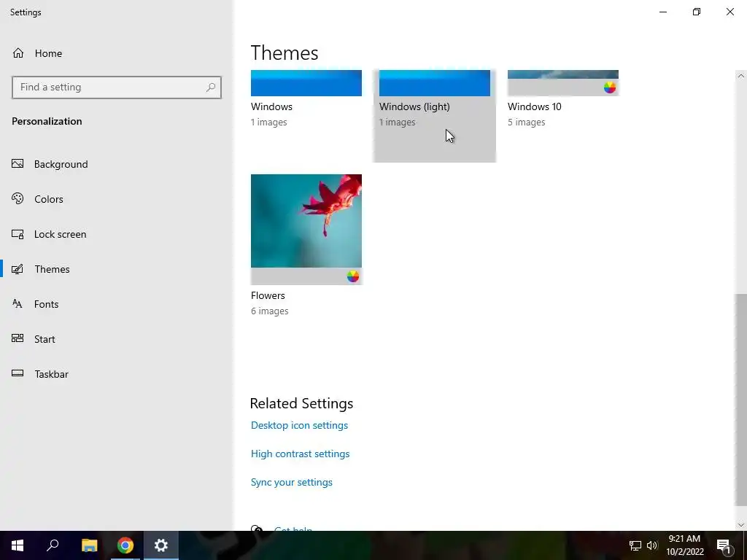747x560 pixels.
Task: Click the vertical scrollbar thumb
Action: point(741,400)
